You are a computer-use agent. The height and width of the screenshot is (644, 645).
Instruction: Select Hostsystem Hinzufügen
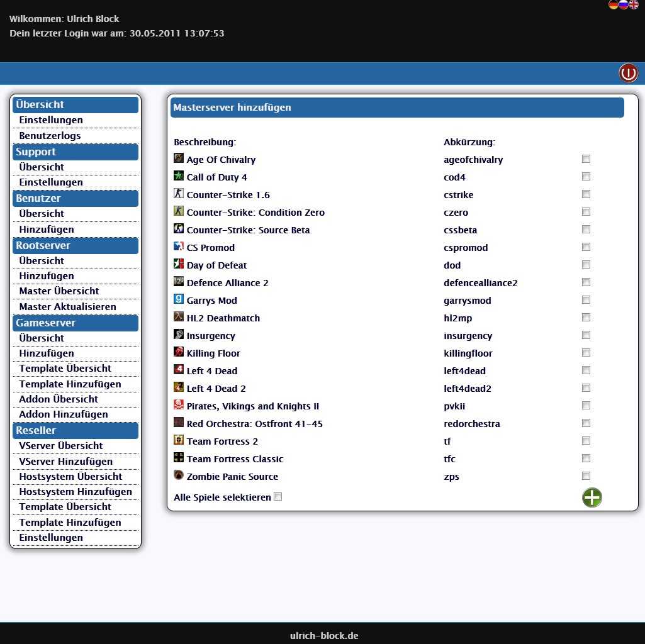(x=76, y=492)
